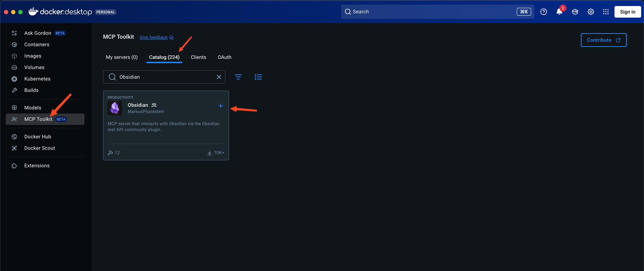Open the filter options icon

click(238, 77)
